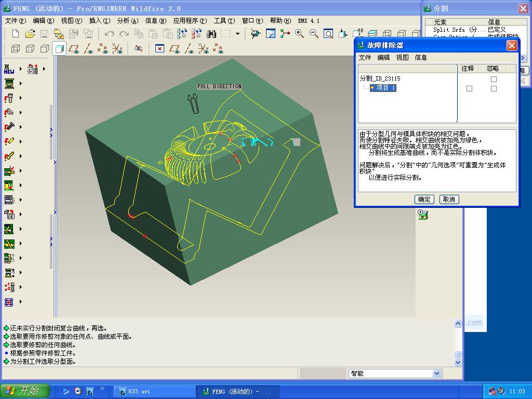Select the shaded display cube icon

(59, 49)
